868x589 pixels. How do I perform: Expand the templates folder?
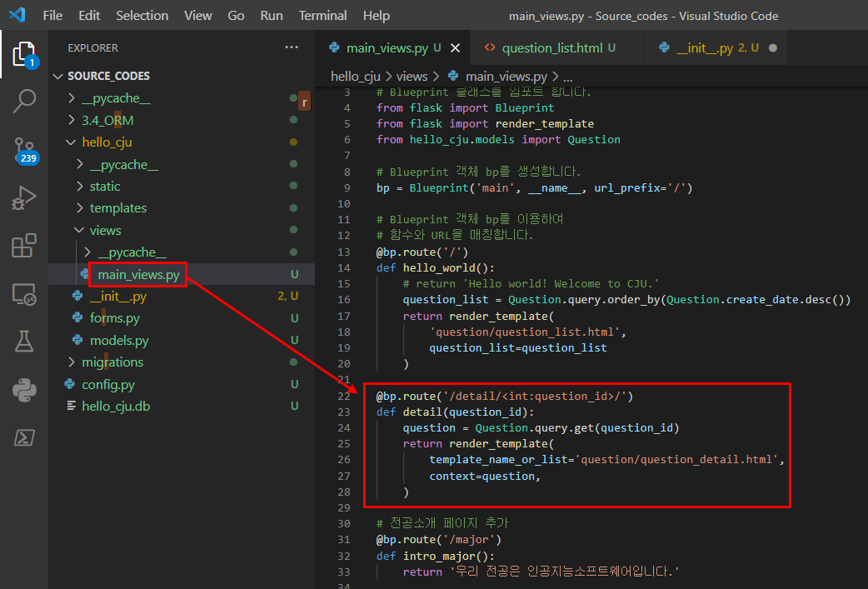80,208
